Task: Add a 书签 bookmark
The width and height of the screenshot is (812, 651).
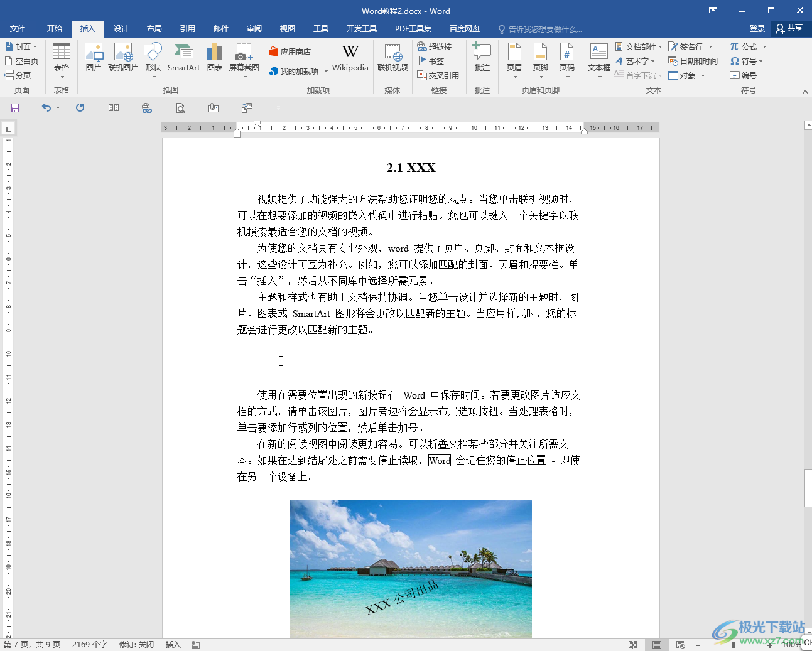Action: [x=431, y=61]
